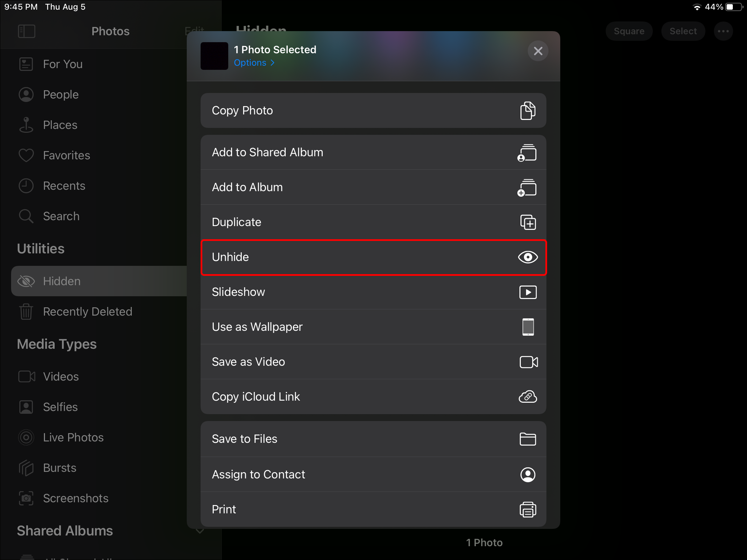The image size is (747, 560).
Task: Click the Save to Files folder icon
Action: 528,439
